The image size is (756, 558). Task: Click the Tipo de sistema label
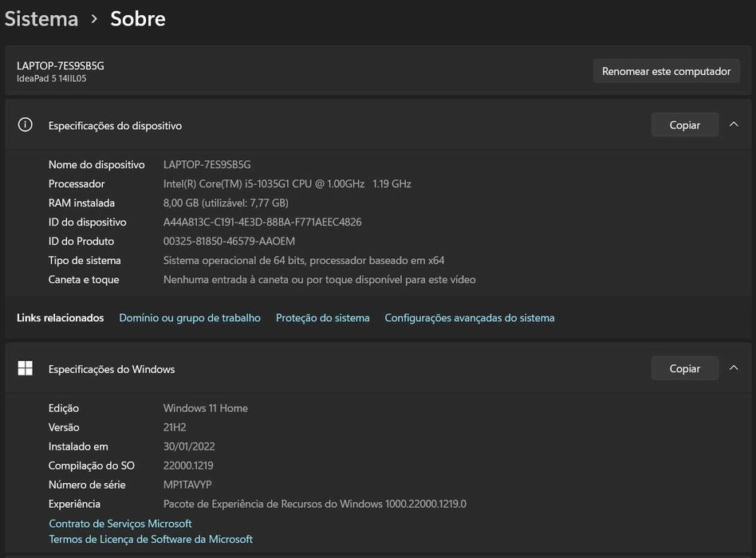pos(85,261)
